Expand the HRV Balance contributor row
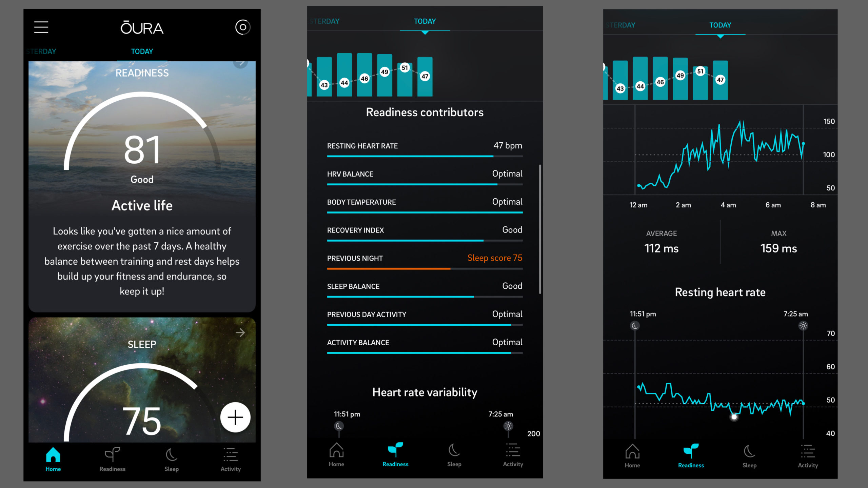This screenshot has width=868, height=488. pyautogui.click(x=424, y=174)
